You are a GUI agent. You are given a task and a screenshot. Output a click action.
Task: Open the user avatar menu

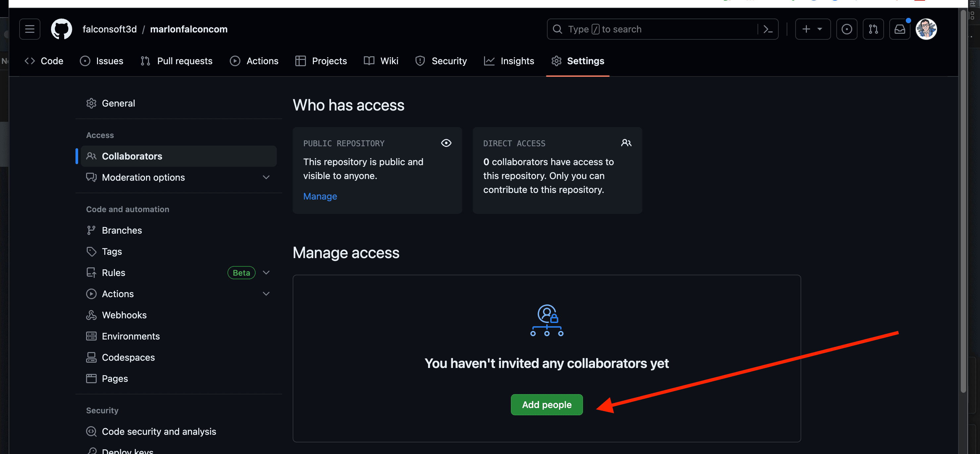tap(926, 29)
